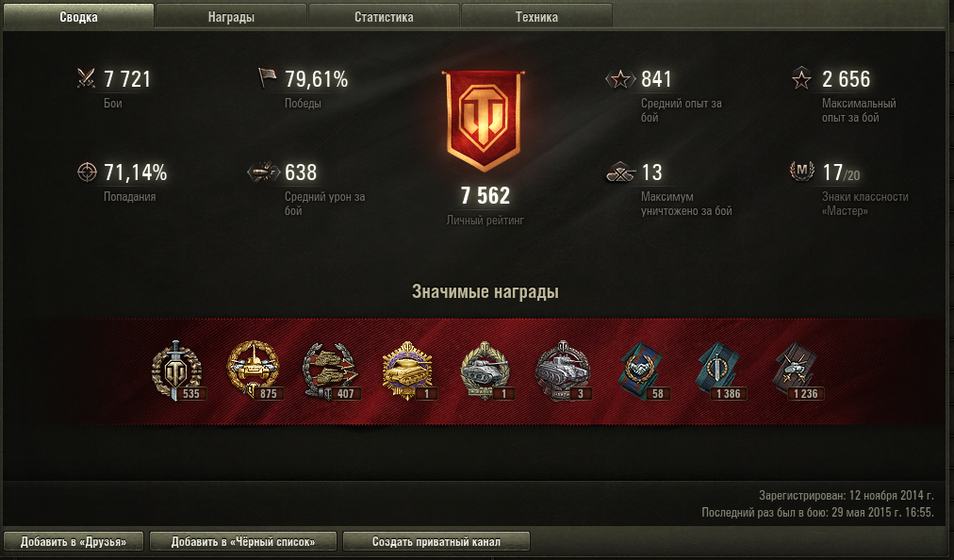Click the destroyed tank max kills icon

click(x=620, y=173)
